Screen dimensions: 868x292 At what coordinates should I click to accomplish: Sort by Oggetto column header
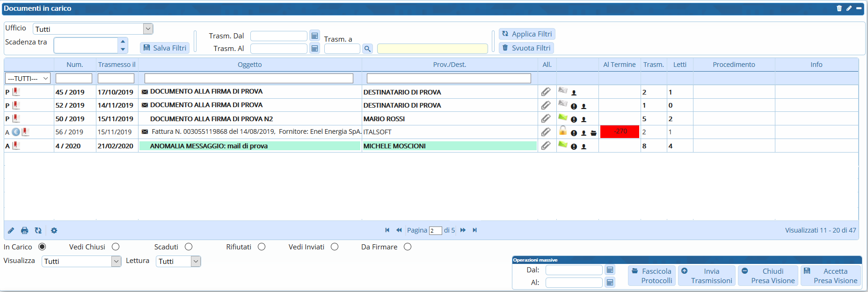(x=249, y=65)
